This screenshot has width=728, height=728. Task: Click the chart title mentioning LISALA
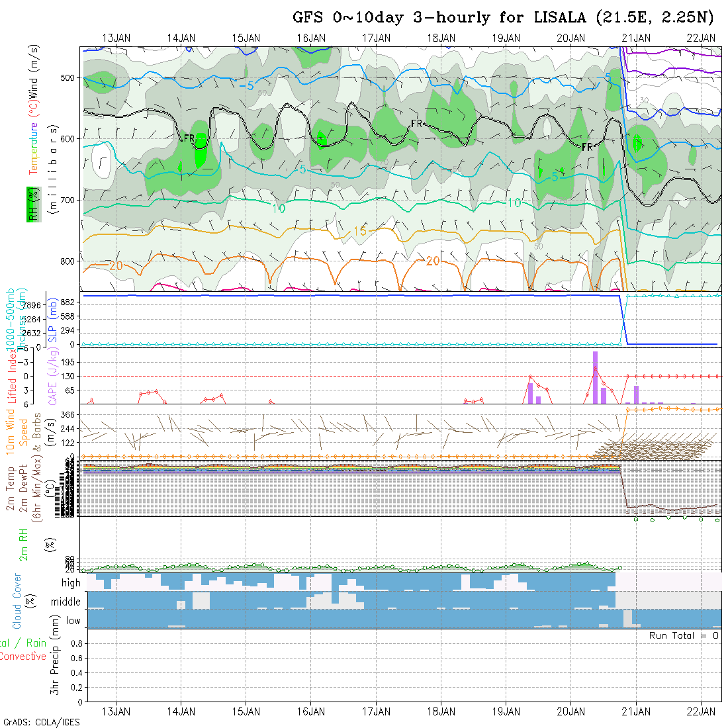point(504,18)
